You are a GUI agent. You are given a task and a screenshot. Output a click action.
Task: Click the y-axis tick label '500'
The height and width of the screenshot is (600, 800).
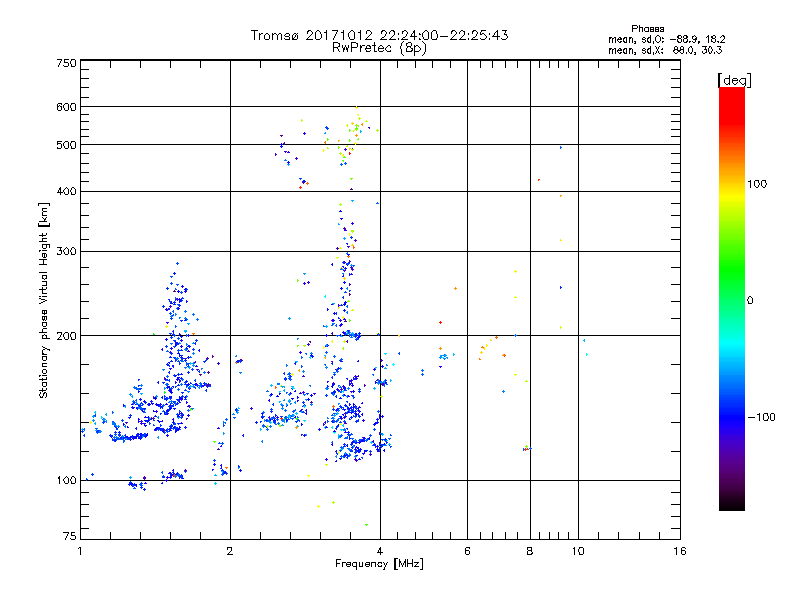click(66, 145)
